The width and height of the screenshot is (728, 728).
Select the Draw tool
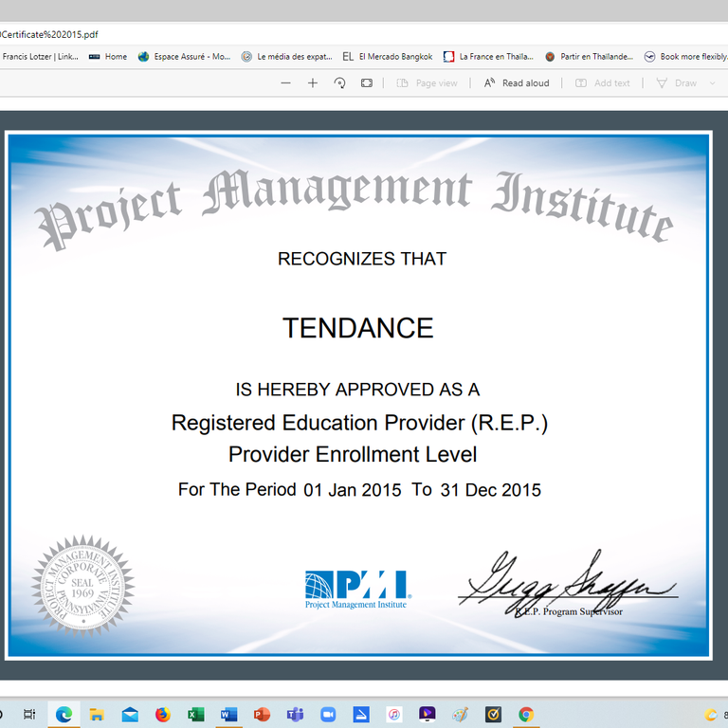(x=677, y=83)
